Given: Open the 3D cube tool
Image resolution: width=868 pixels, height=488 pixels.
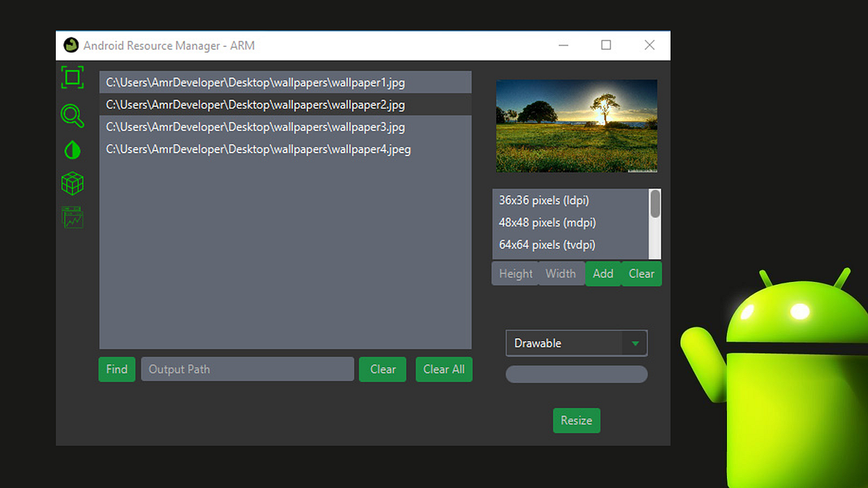Looking at the screenshot, I should coord(72,183).
